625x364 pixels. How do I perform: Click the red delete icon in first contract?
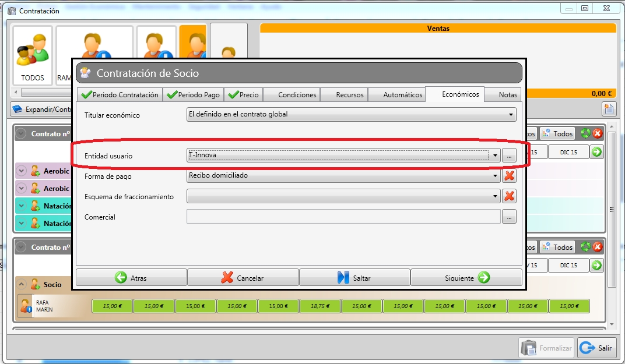pyautogui.click(x=598, y=133)
